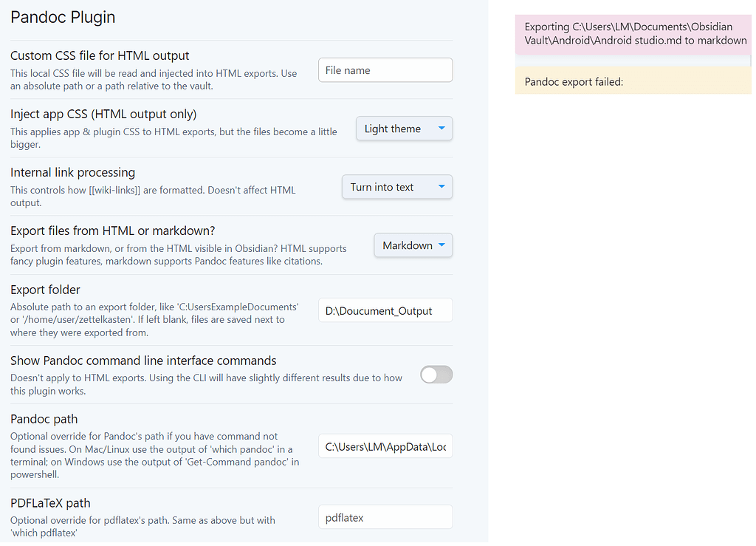Click the Export folder path field
The height and width of the screenshot is (546, 756).
[x=385, y=310]
